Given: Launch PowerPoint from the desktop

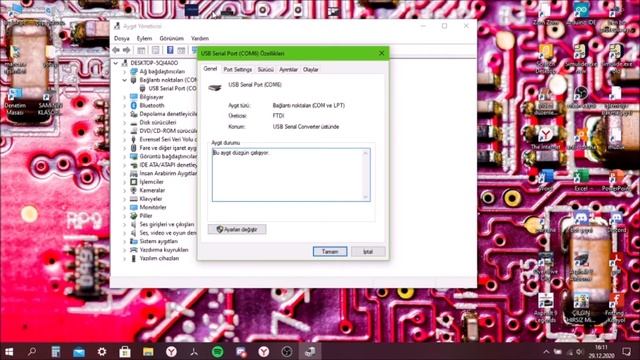Looking at the screenshot, I should coord(616,180).
